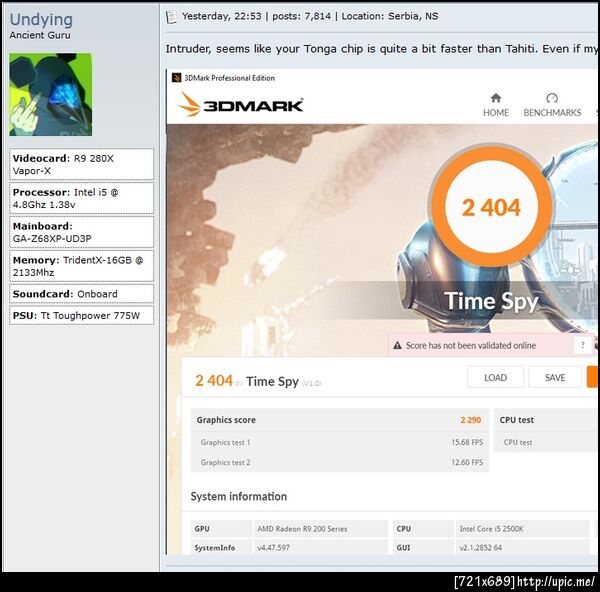The width and height of the screenshot is (600, 592).
Task: Click the orange button right of SAVE
Action: click(x=592, y=377)
